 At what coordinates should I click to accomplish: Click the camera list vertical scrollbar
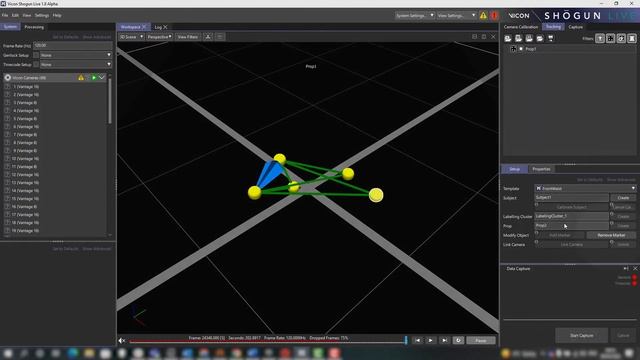[109, 102]
